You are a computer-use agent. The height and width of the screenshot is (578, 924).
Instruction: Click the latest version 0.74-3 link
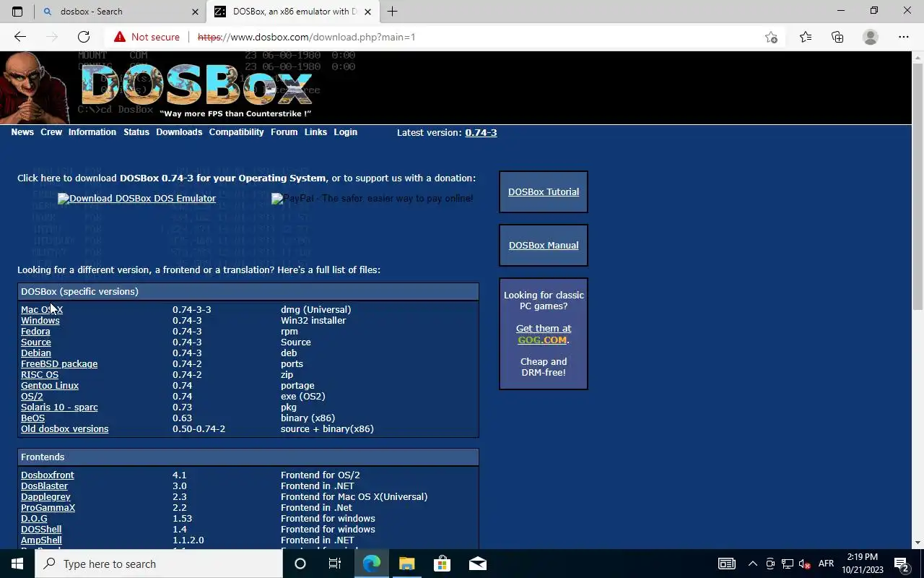click(481, 133)
